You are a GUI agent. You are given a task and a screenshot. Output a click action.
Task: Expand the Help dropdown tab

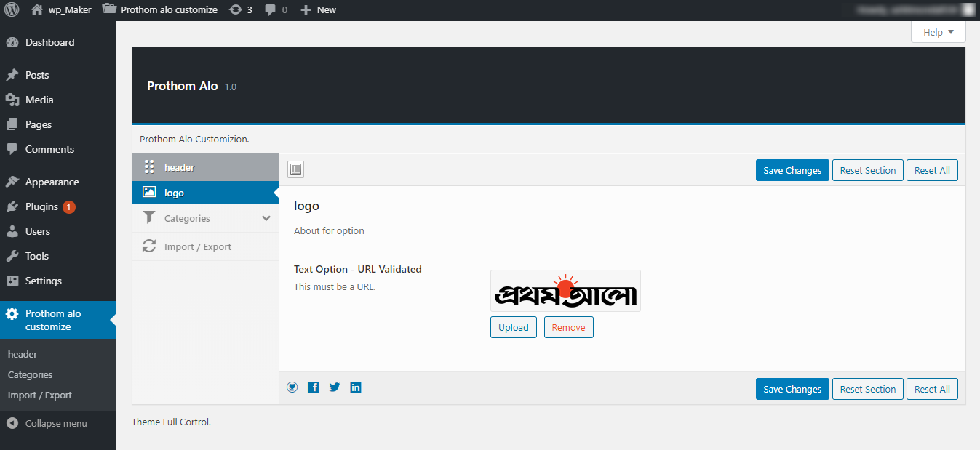(x=938, y=32)
